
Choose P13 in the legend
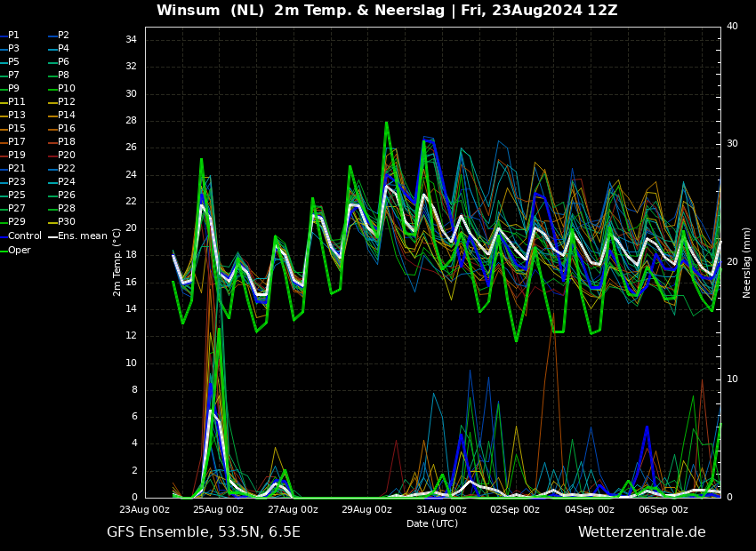12,116
